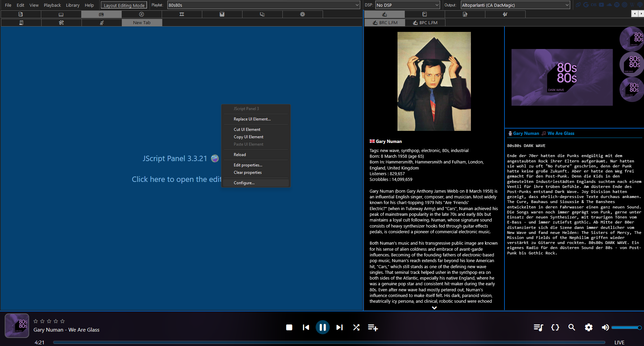This screenshot has width=644, height=346.
Task: Toggle shuffle playback mode
Action: [356, 327]
